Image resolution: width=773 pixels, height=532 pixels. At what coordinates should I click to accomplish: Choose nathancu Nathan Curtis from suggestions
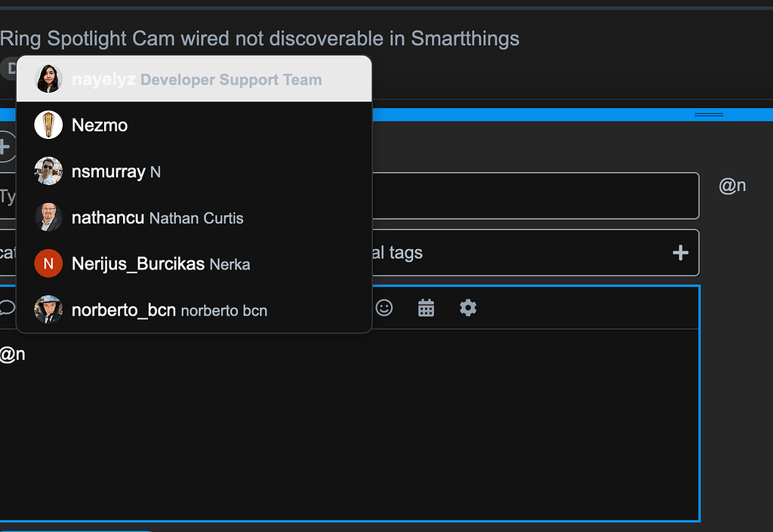[x=157, y=218]
